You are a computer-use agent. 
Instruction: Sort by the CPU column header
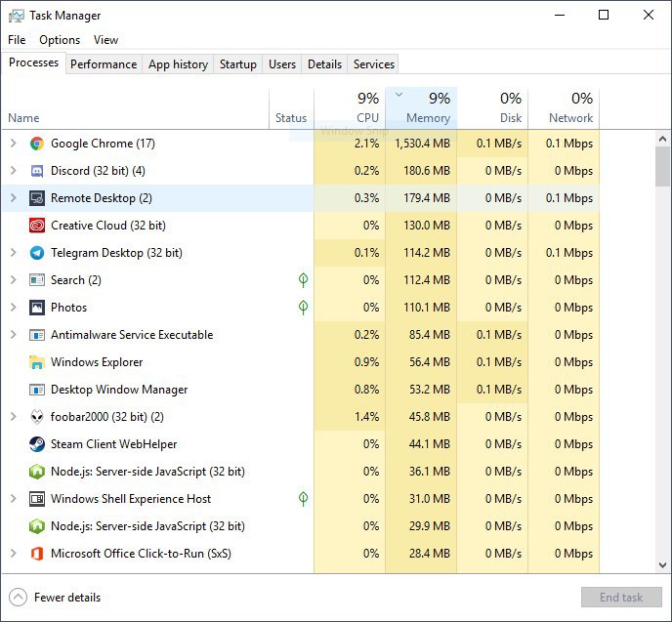coord(350,108)
